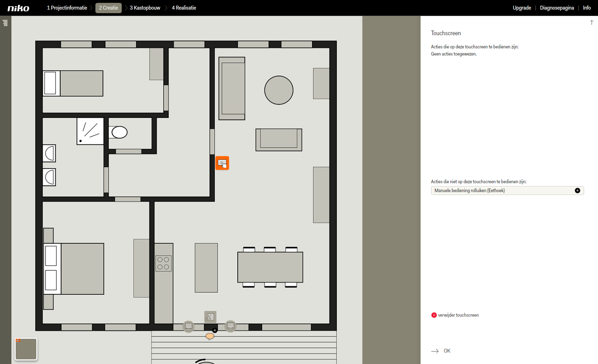Open the side menu list icon
The image size is (598, 364).
pos(5,23)
